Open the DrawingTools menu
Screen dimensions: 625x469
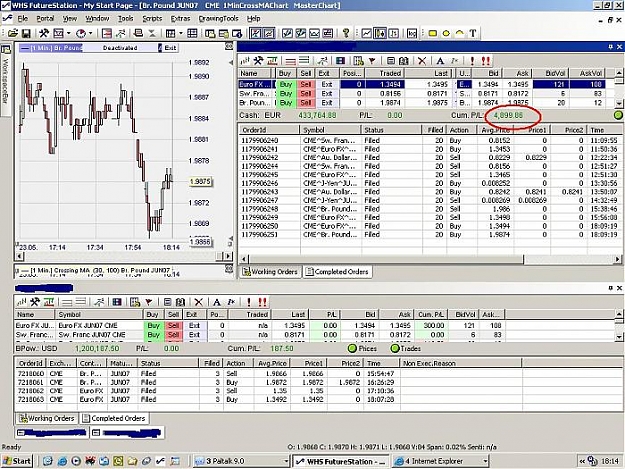click(218, 18)
